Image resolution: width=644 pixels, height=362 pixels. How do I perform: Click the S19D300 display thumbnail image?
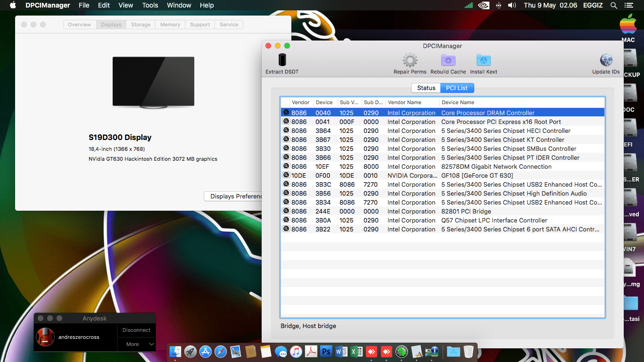click(153, 82)
